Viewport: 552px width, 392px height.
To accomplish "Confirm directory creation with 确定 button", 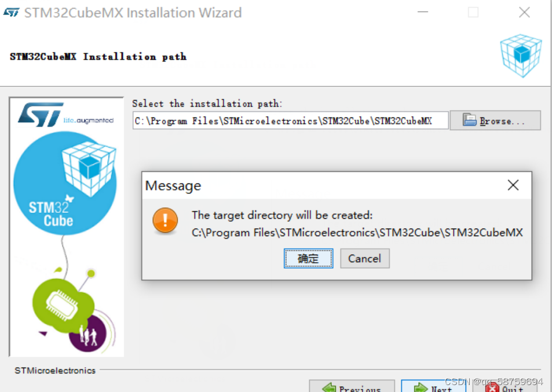I will pos(308,259).
